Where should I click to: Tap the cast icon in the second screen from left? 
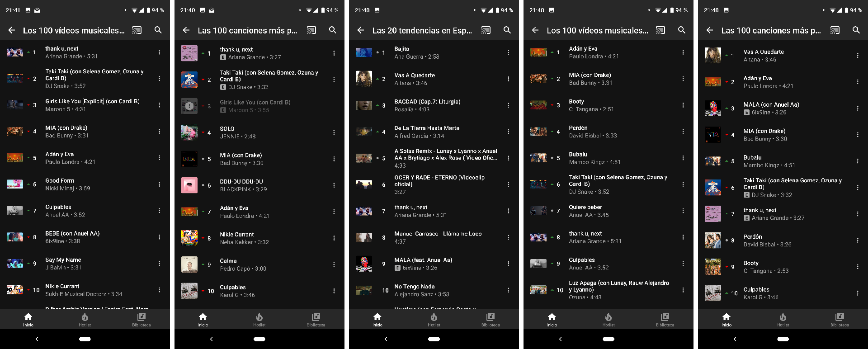click(311, 30)
